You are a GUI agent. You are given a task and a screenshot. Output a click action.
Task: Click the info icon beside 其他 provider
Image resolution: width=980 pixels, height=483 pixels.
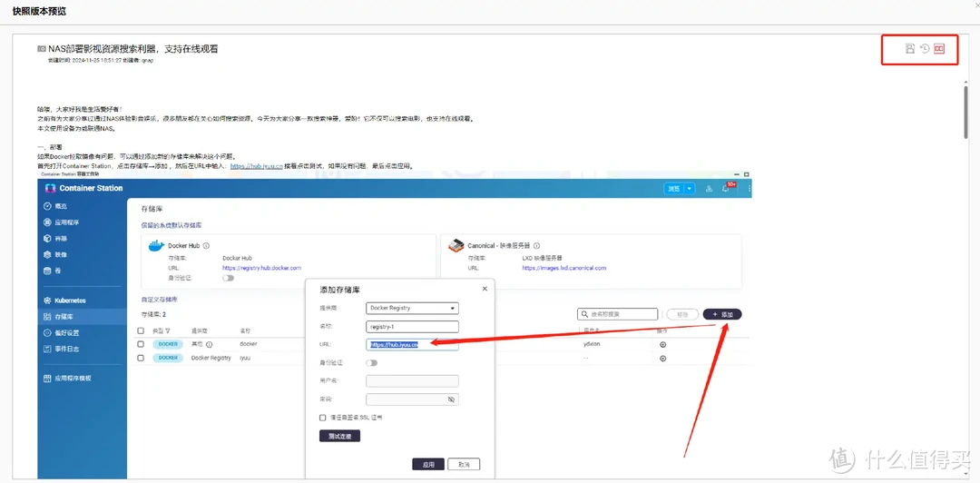coord(210,344)
